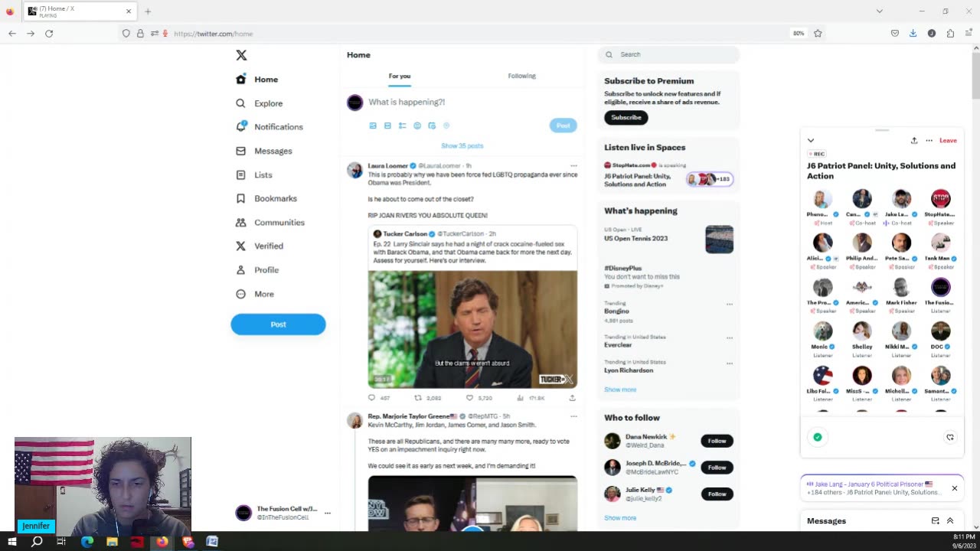Follow Dana Newkirk
Screen dimensions: 980x551
717,441
